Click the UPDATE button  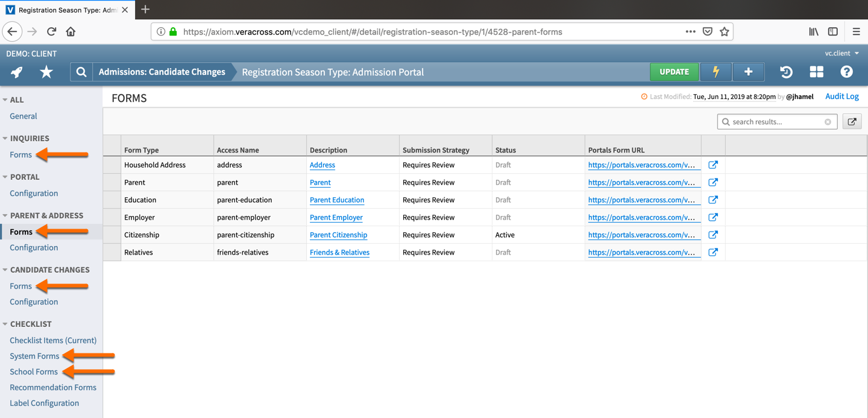pyautogui.click(x=674, y=71)
